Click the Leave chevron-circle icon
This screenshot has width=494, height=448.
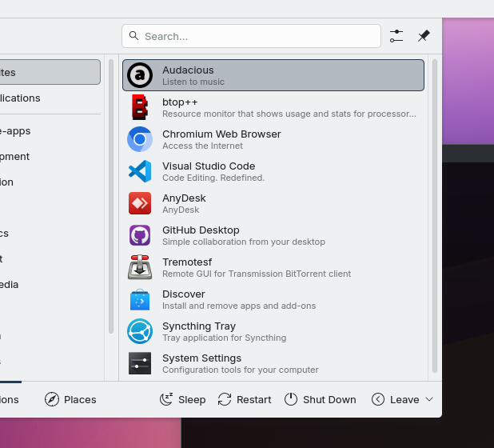pos(378,399)
